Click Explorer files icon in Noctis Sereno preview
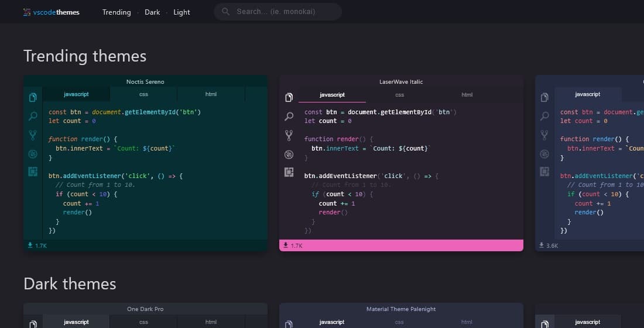Image resolution: width=644 pixels, height=328 pixels. click(x=33, y=98)
